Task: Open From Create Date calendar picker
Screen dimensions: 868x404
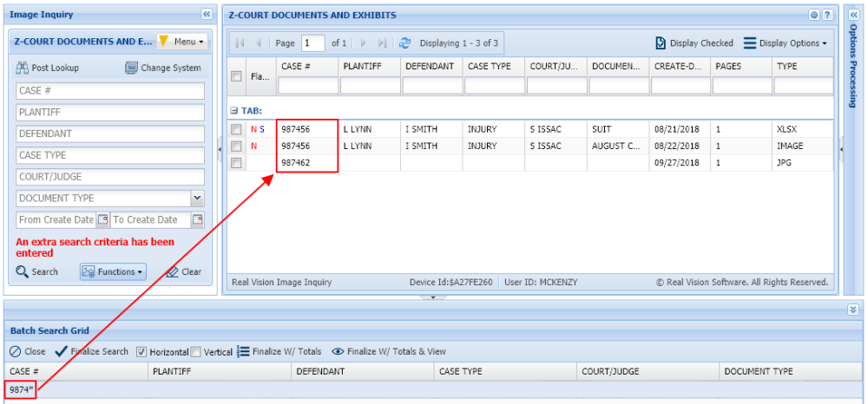Action: pos(102,220)
